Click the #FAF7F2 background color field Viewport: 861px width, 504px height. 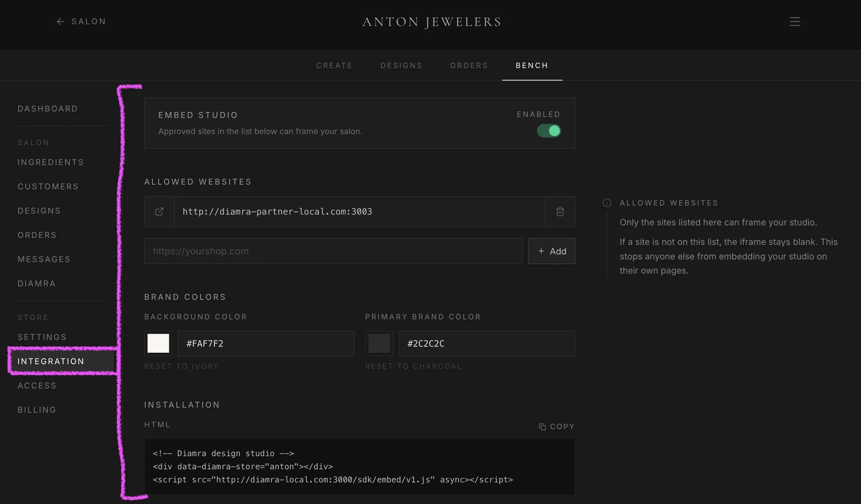(266, 343)
